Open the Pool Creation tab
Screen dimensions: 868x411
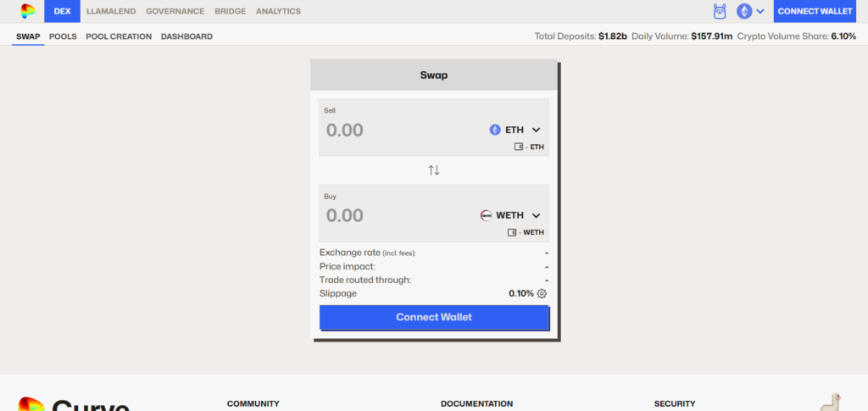119,36
